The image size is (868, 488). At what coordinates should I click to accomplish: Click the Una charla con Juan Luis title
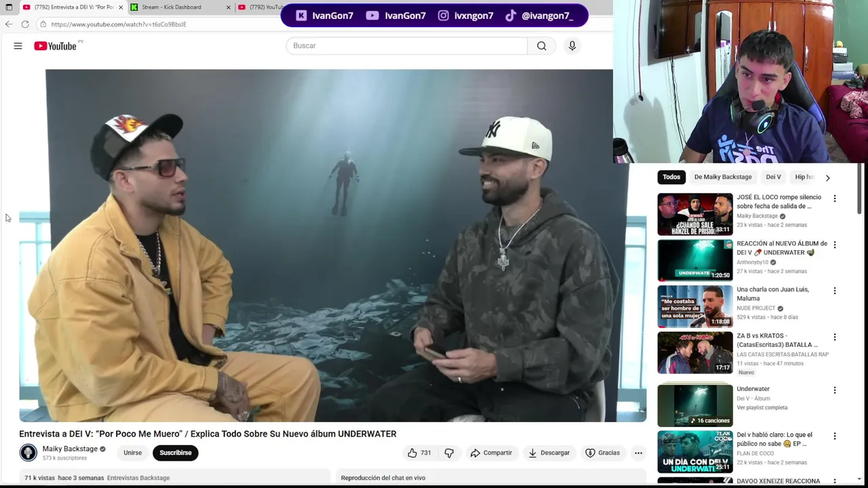(772, 293)
